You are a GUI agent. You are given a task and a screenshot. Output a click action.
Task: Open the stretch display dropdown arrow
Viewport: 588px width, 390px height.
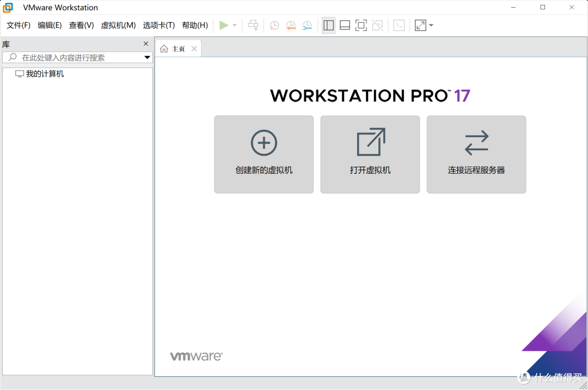(x=431, y=25)
